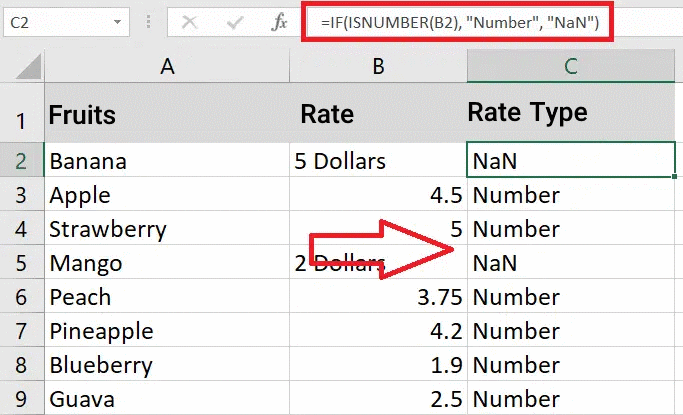The height and width of the screenshot is (415, 683).
Task: Select the cell containing 5 Dollars
Action: click(378, 161)
